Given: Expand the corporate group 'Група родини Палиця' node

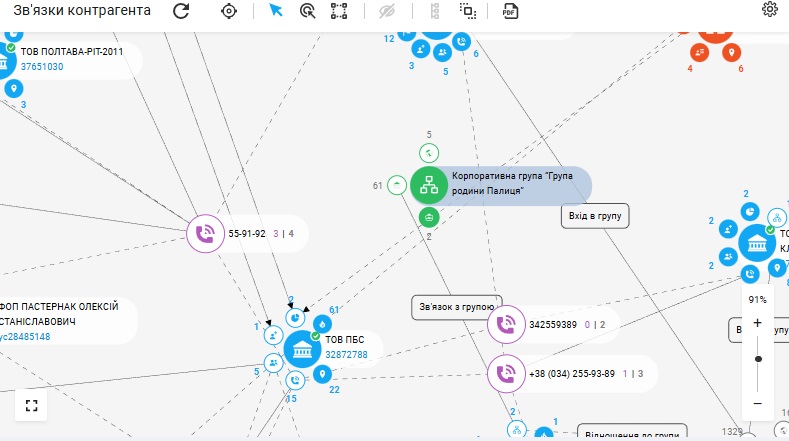Looking at the screenshot, I should coord(430,185).
